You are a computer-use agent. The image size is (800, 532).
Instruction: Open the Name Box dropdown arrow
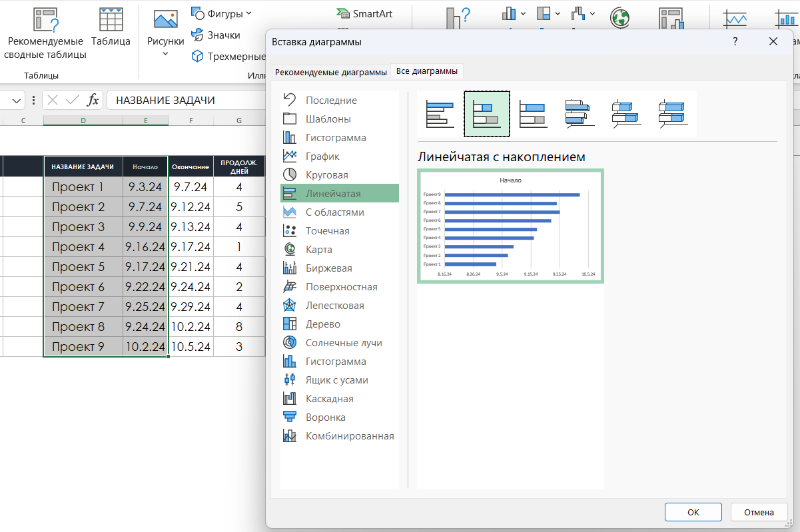16,101
